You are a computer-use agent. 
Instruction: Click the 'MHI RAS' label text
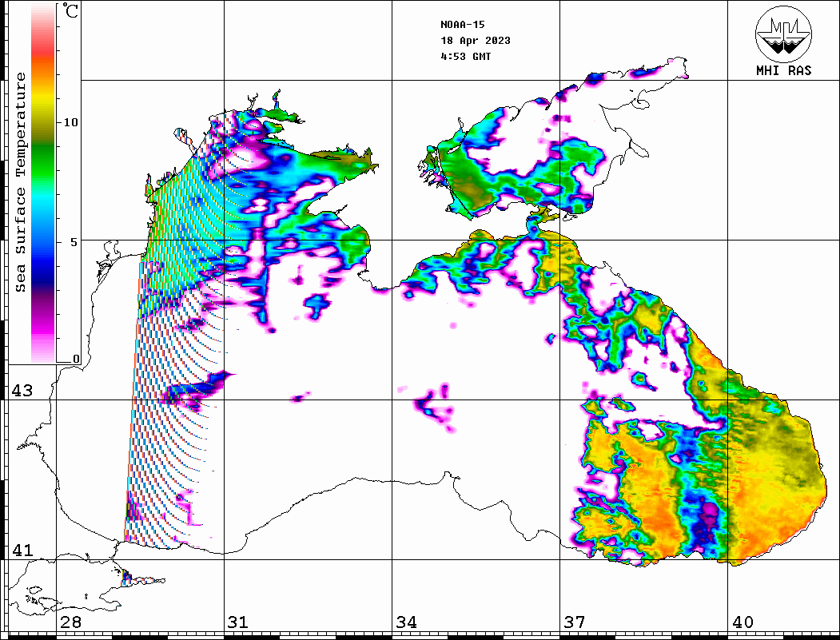pyautogui.click(x=784, y=70)
